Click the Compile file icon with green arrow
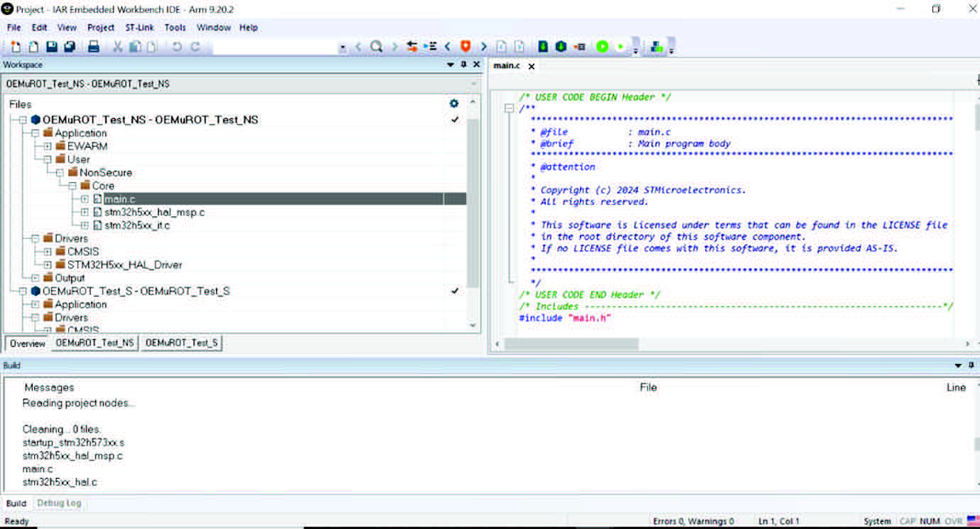The image size is (980, 529). [543, 46]
